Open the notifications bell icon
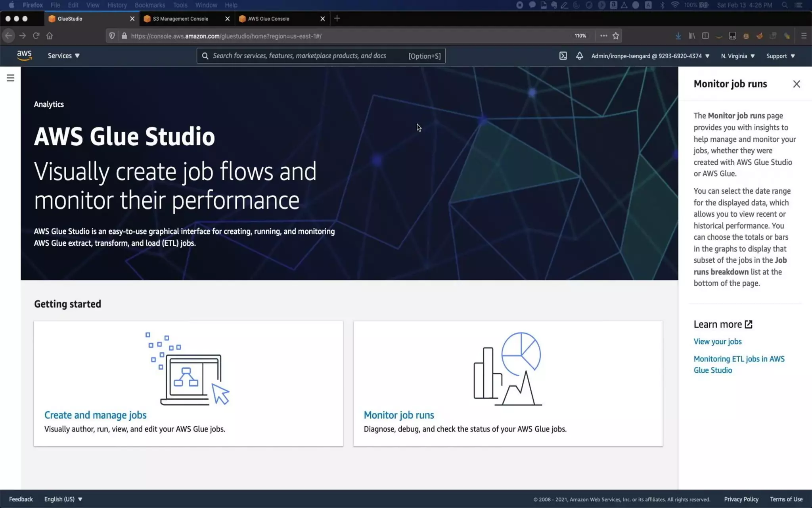Image resolution: width=812 pixels, height=508 pixels. [579, 56]
